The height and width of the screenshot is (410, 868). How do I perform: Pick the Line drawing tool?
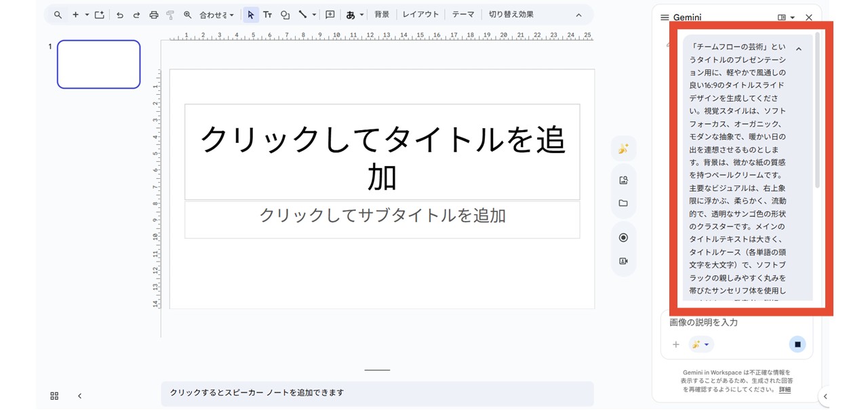[303, 14]
